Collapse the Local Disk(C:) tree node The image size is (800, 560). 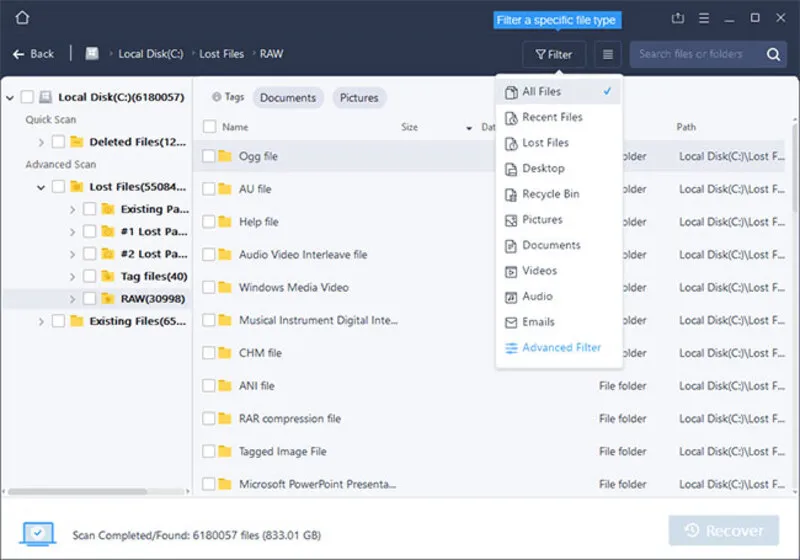click(x=10, y=97)
